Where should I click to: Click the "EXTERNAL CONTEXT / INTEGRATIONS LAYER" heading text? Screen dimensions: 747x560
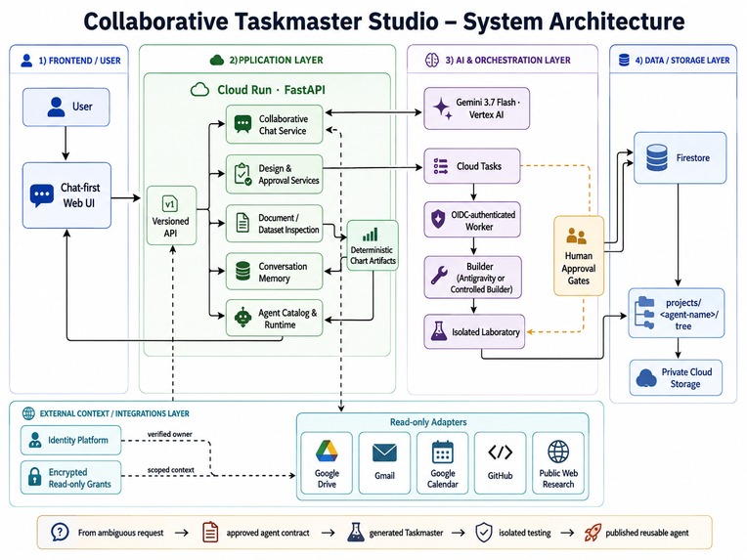tap(114, 413)
